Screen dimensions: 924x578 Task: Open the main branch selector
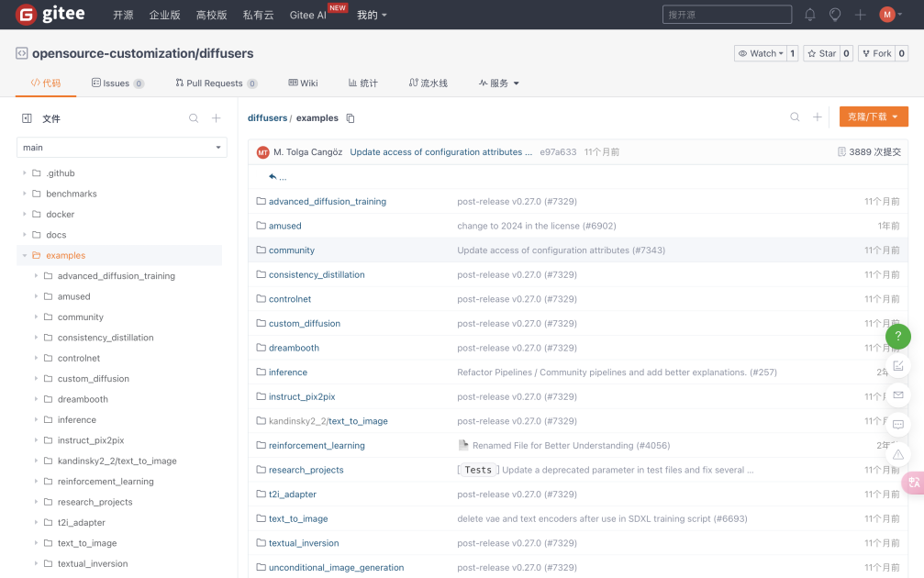121,147
